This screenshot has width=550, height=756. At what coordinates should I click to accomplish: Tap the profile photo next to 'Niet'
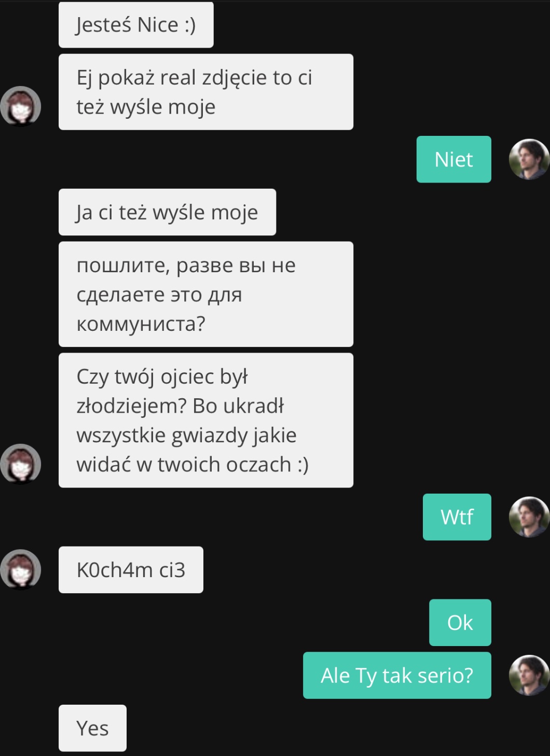[x=529, y=159]
